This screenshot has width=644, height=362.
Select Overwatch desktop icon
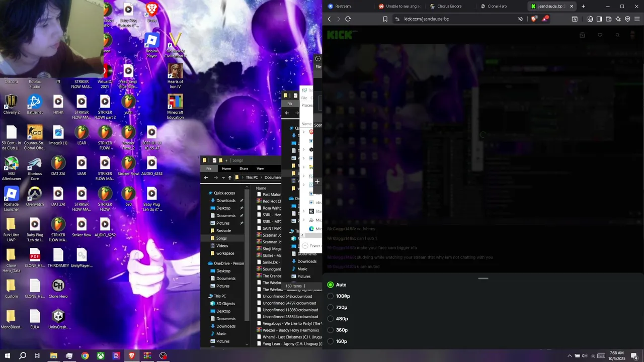35,197
